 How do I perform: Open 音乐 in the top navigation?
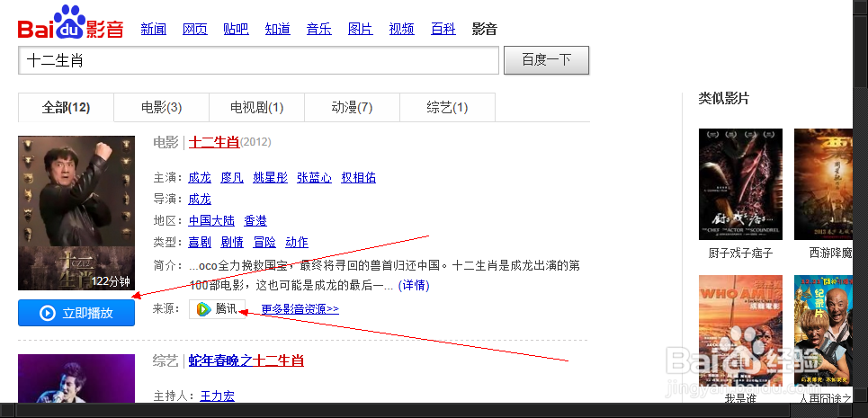[x=318, y=29]
